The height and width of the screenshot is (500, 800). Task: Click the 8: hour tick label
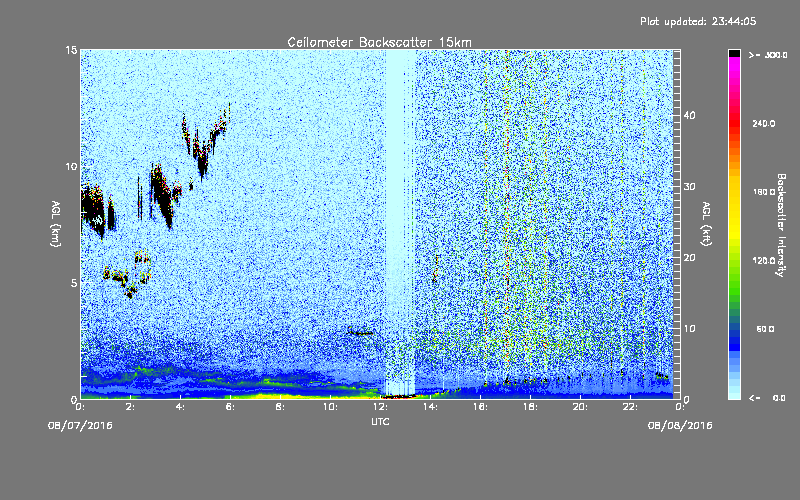(x=280, y=407)
